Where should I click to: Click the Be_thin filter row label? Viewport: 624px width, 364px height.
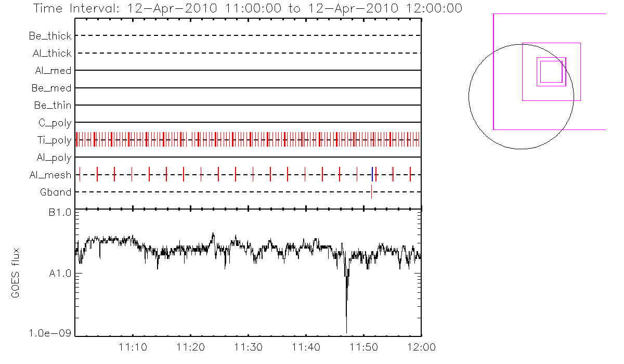[53, 106]
